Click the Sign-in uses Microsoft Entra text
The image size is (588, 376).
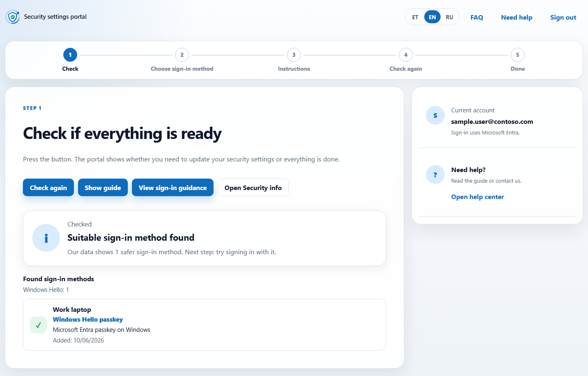click(x=485, y=133)
